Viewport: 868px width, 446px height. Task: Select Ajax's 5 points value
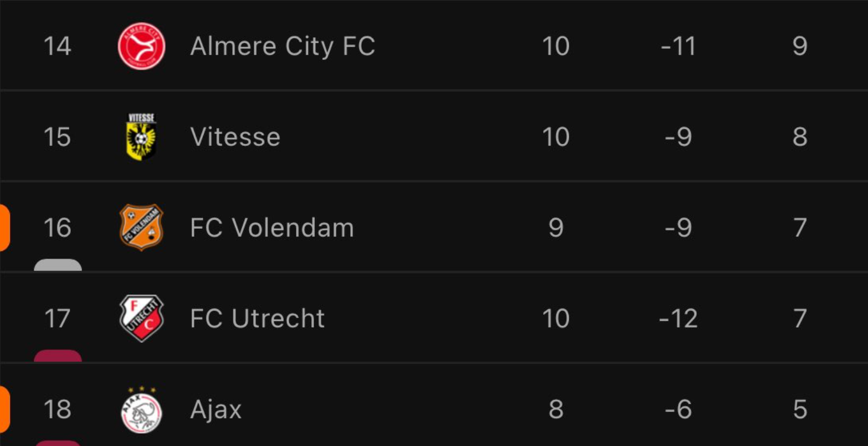[800, 410]
